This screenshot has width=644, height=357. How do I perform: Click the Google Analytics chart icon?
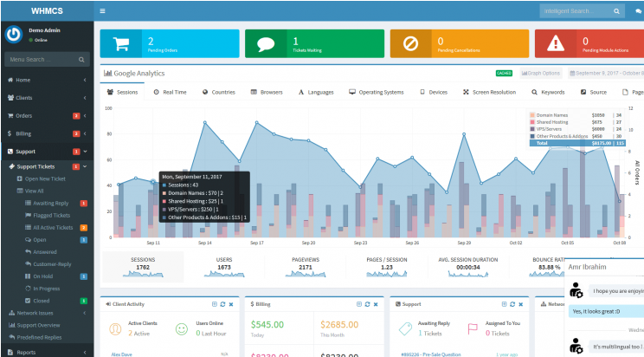click(x=107, y=73)
